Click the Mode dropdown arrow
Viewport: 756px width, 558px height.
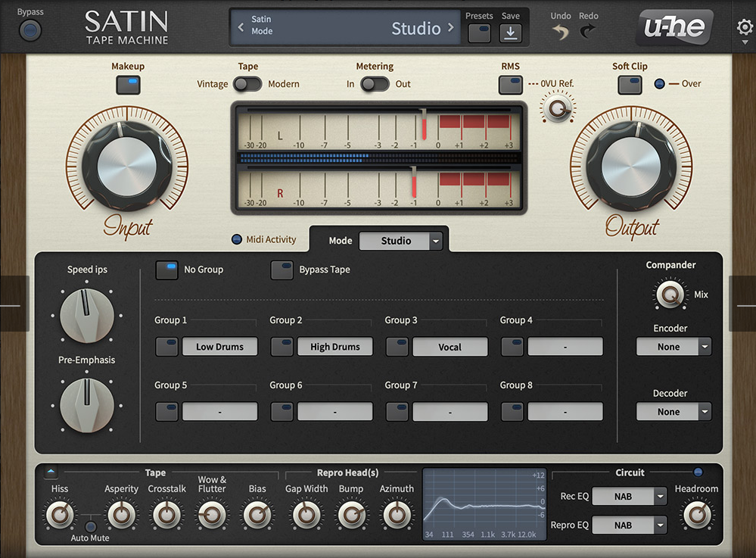(x=436, y=241)
